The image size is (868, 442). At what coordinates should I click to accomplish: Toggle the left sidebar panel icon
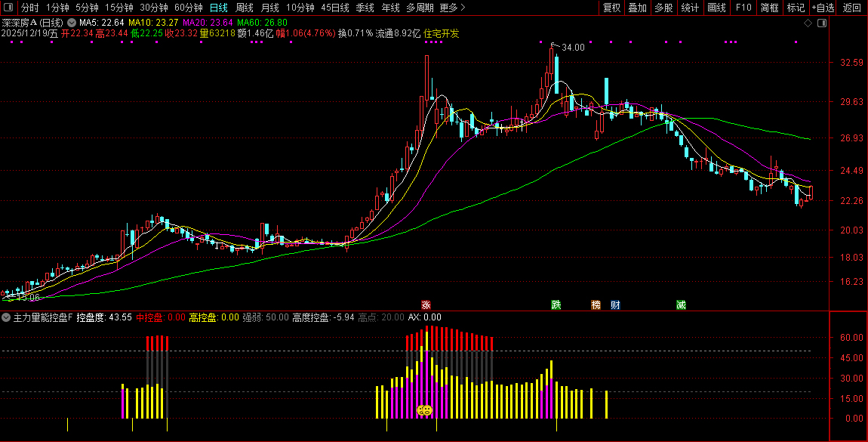(x=8, y=8)
